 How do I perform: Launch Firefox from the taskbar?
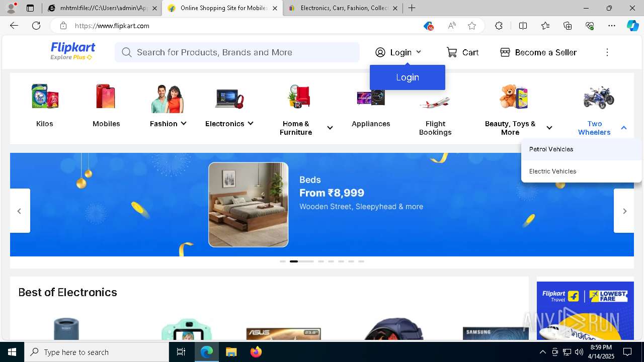256,352
